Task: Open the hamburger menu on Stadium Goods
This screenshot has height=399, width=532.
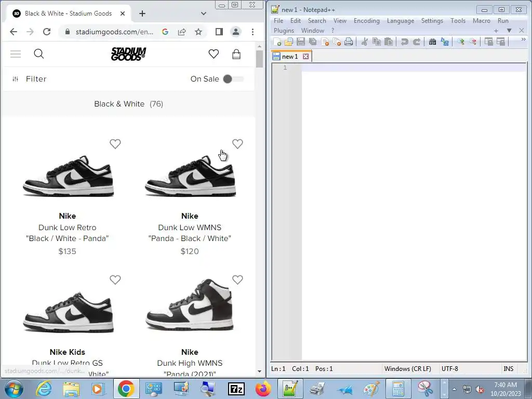Action: click(16, 54)
